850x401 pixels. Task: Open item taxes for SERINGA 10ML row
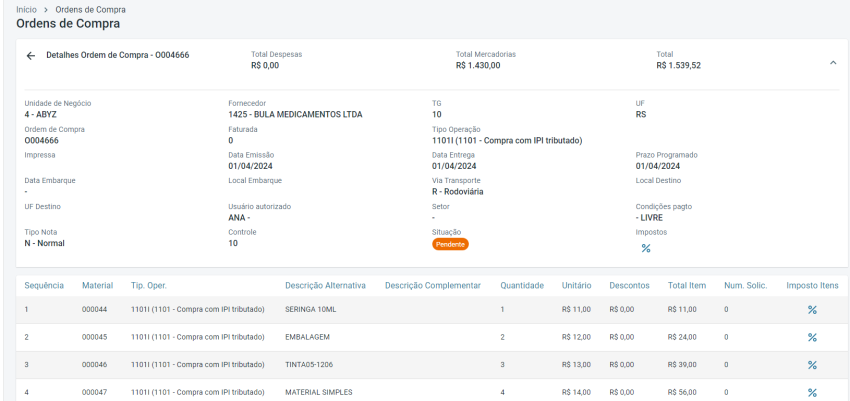click(x=812, y=310)
